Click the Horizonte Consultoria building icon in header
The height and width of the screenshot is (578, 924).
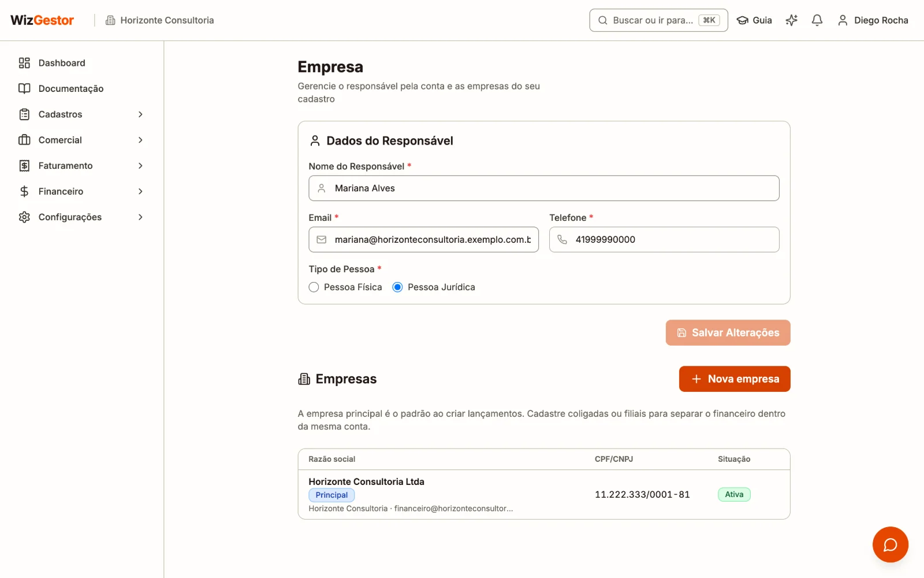point(110,20)
